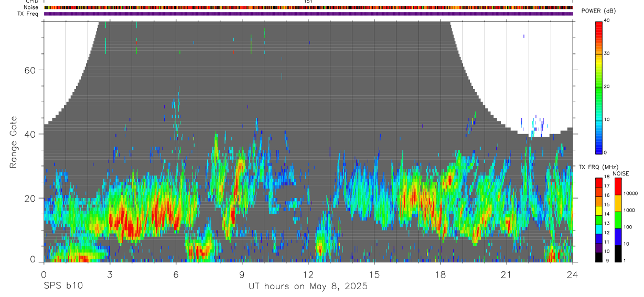Image resolution: width=644 pixels, height=297 pixels.
Task: Click the red 17–18 MHz swatch in TX FRQ legend
Action: pyautogui.click(x=598, y=183)
